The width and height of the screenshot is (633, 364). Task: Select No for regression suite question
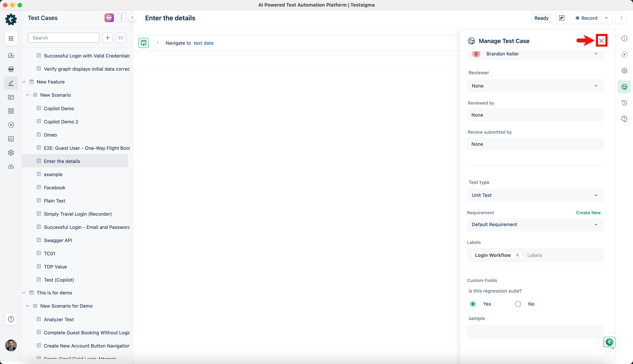pos(518,304)
